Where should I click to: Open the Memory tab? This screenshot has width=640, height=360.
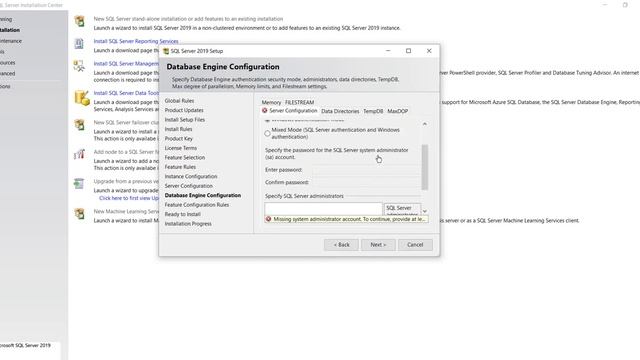tap(271, 102)
